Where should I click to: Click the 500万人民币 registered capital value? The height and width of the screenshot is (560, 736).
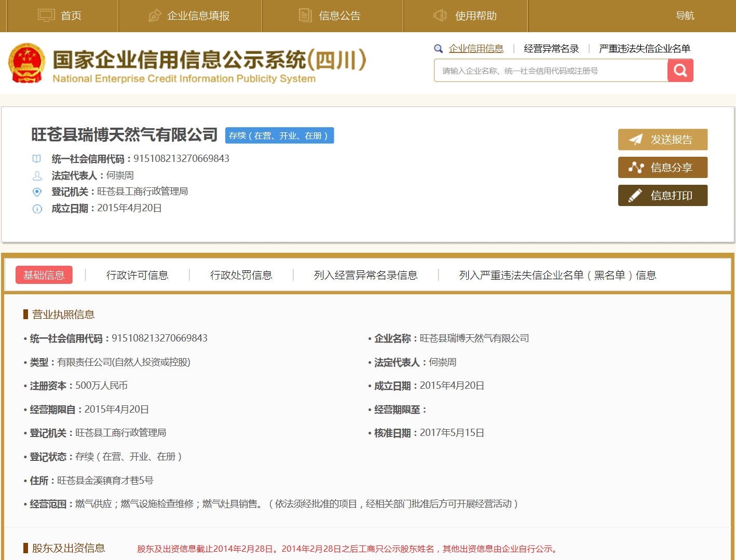pos(102,386)
